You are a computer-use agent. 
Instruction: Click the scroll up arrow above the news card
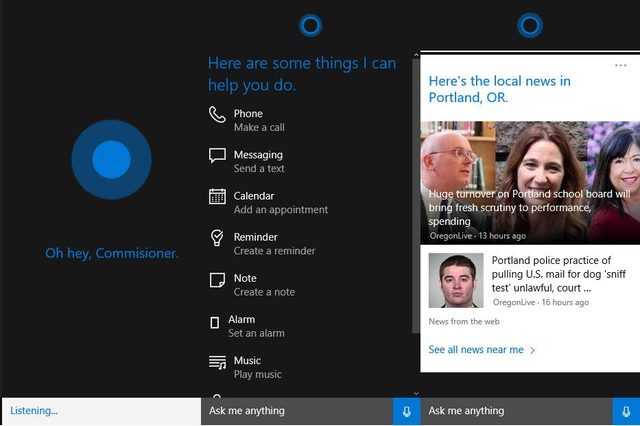(x=416, y=55)
